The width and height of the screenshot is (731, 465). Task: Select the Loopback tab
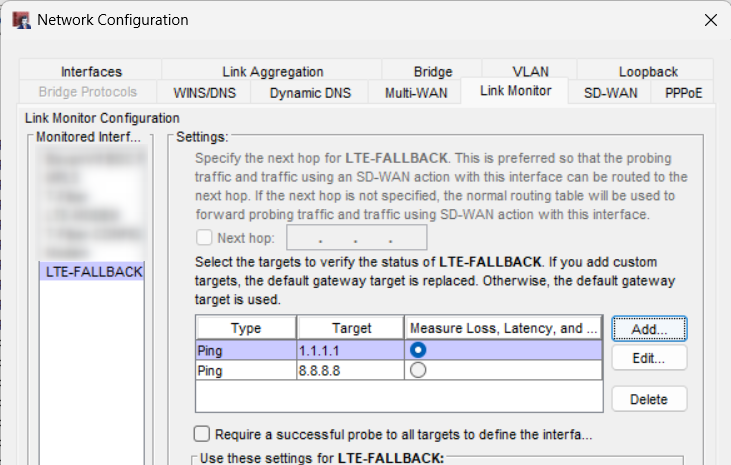point(648,71)
